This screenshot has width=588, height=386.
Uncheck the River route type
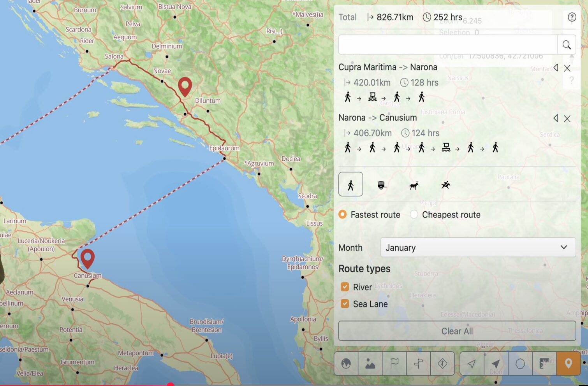[345, 287]
